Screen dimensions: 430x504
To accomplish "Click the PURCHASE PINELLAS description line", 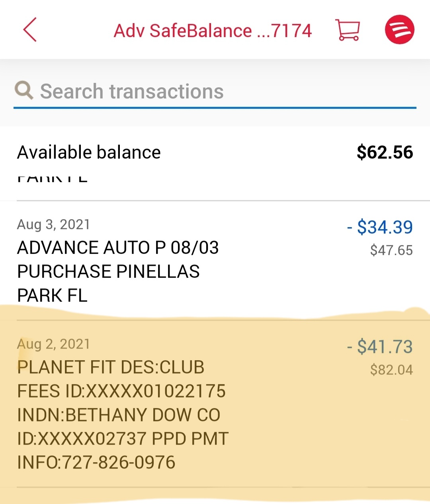I will [x=108, y=271].
